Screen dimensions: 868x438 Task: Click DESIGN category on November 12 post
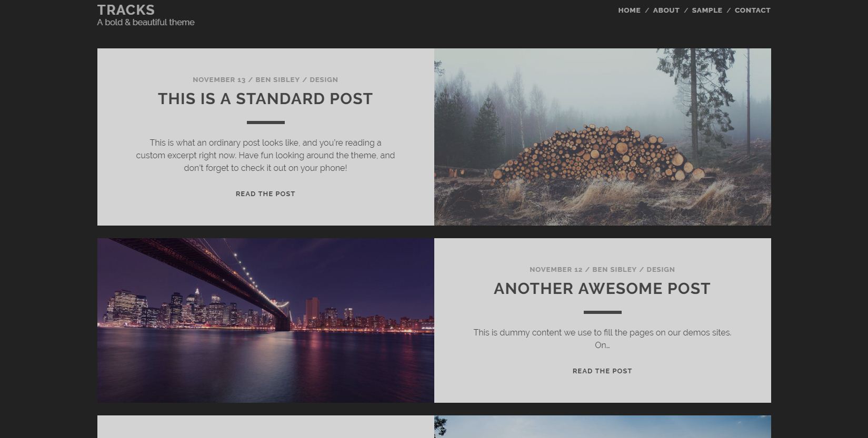coord(661,270)
